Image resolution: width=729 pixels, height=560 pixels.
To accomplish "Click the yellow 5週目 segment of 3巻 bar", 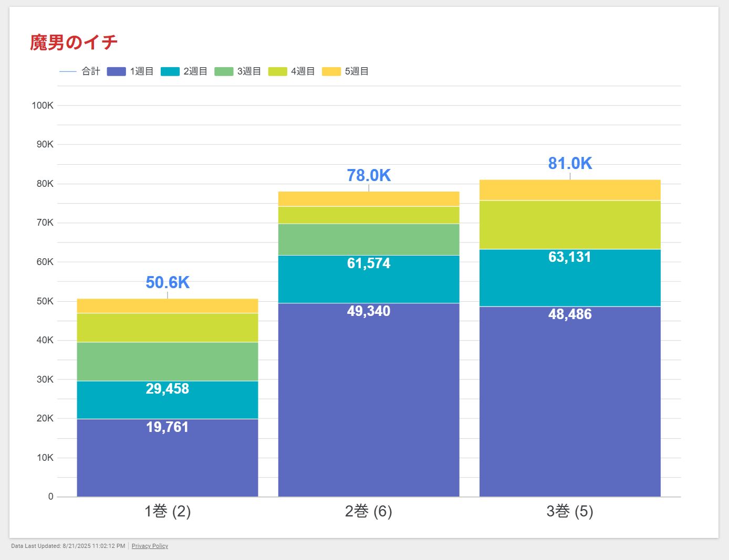I will point(570,190).
